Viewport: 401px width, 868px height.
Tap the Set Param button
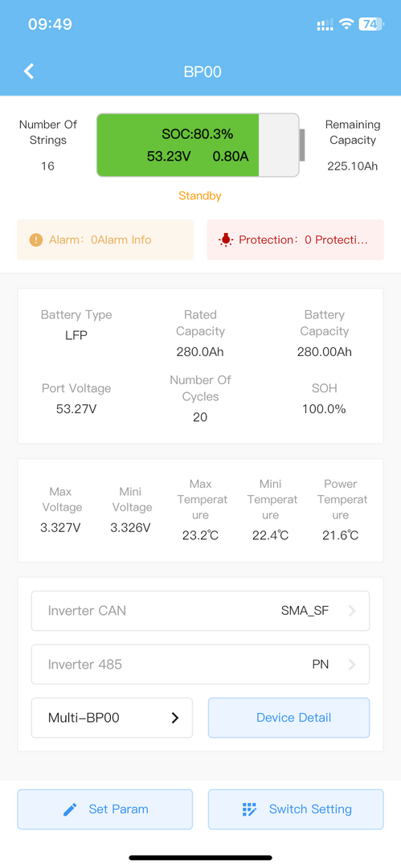(x=105, y=809)
